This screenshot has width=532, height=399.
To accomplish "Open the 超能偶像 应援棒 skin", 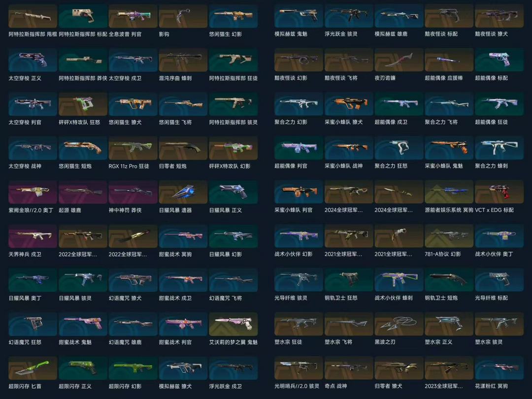I will [x=449, y=60].
